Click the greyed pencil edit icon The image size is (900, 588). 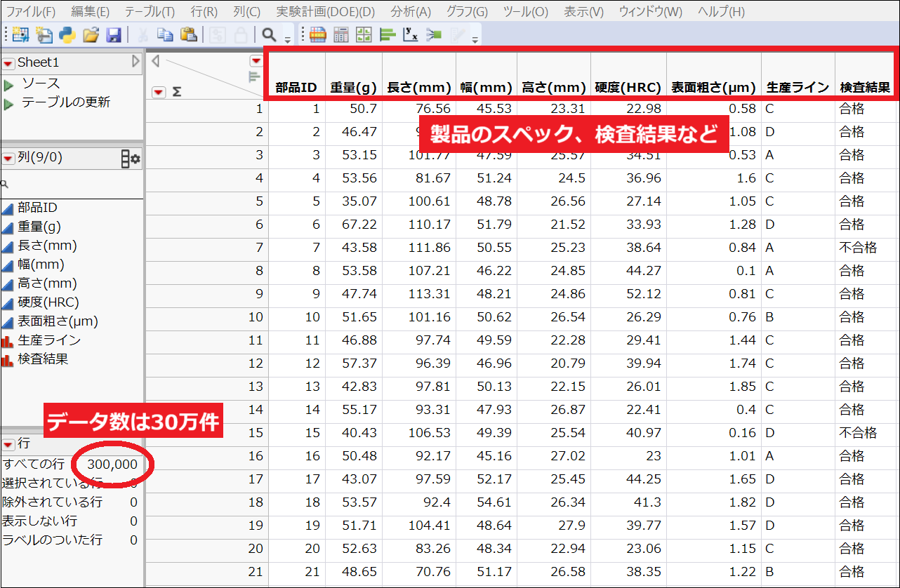458,34
